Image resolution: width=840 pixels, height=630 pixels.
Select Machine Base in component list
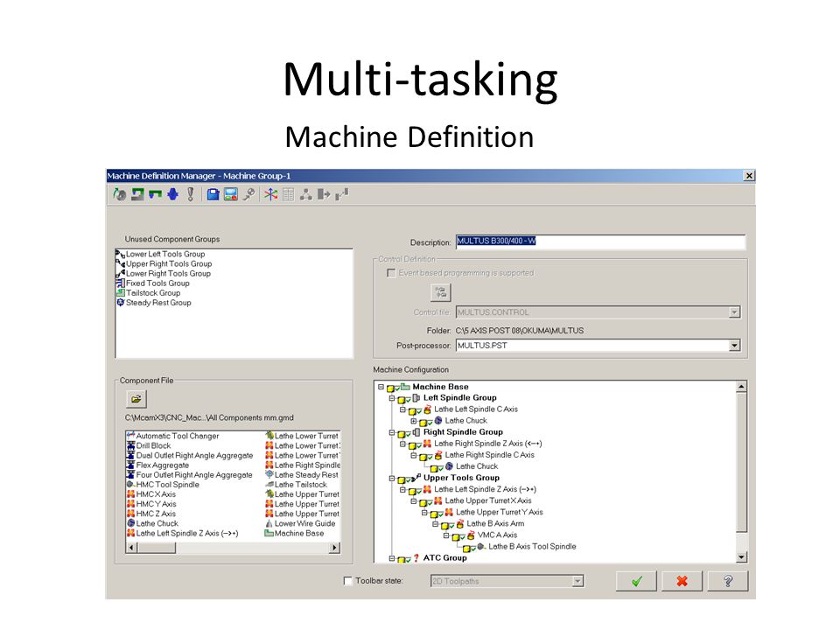299,533
